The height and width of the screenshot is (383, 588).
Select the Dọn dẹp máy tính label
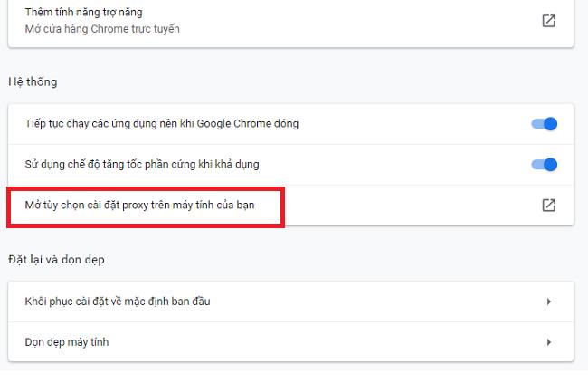(67, 342)
